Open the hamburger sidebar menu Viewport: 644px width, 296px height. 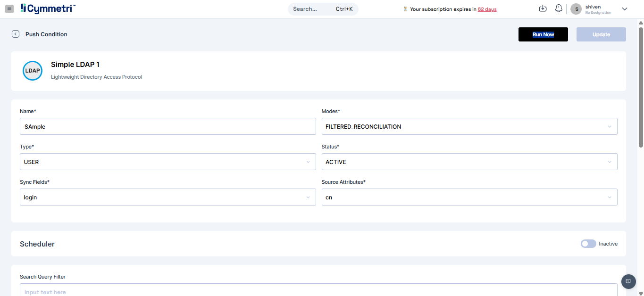[9, 9]
